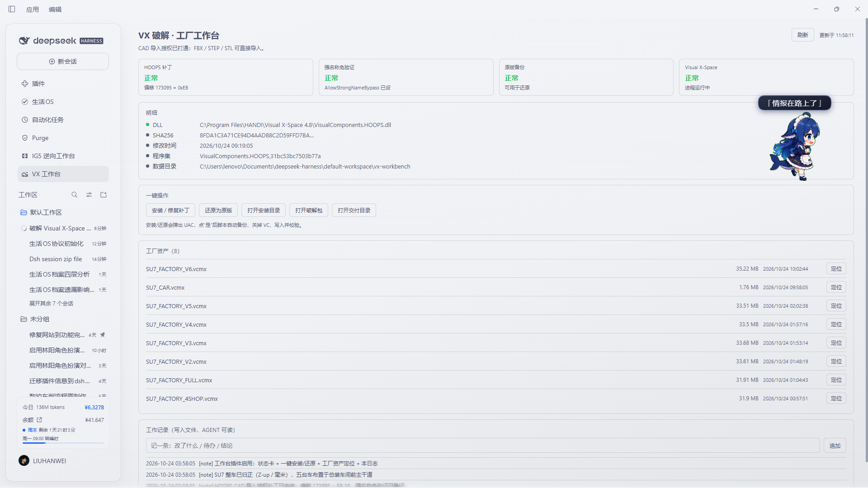Viewport: 868px width, 488px height.
Task: Open the 工作区 filter settings icon
Action: point(89,195)
